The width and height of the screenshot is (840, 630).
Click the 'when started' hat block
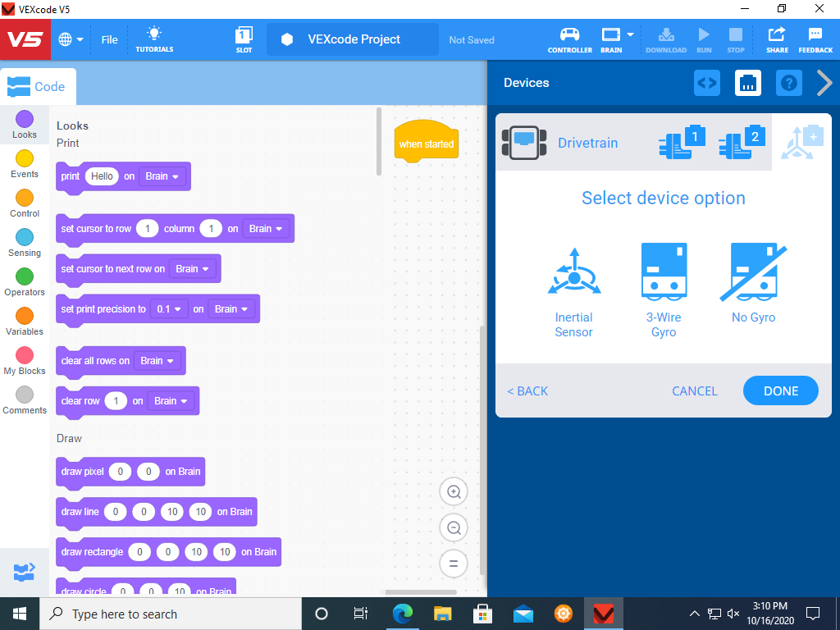427,141
